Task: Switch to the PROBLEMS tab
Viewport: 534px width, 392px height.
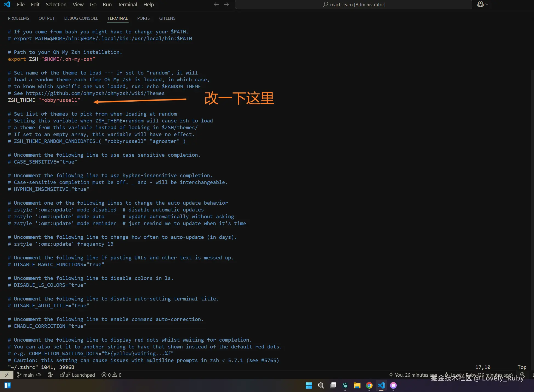Action: (x=18, y=18)
